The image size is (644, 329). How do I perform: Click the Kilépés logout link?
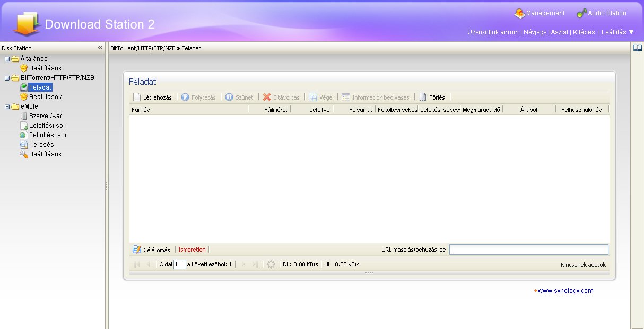[x=584, y=32]
